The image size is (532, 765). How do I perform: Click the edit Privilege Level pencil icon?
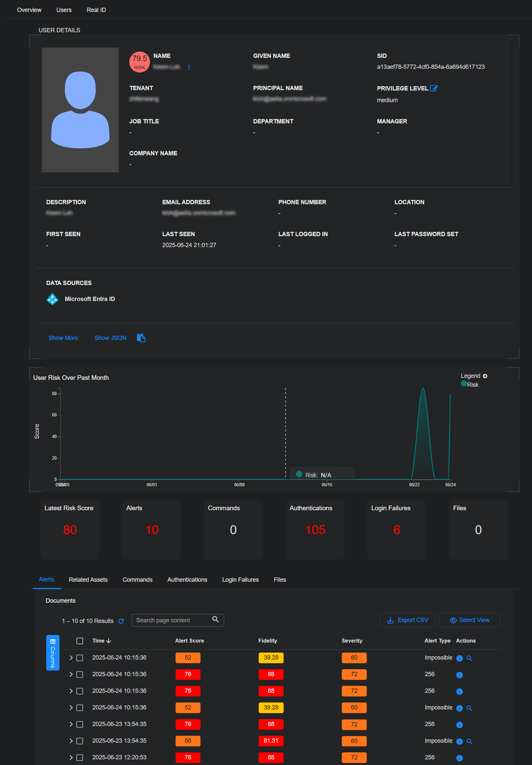pos(433,88)
